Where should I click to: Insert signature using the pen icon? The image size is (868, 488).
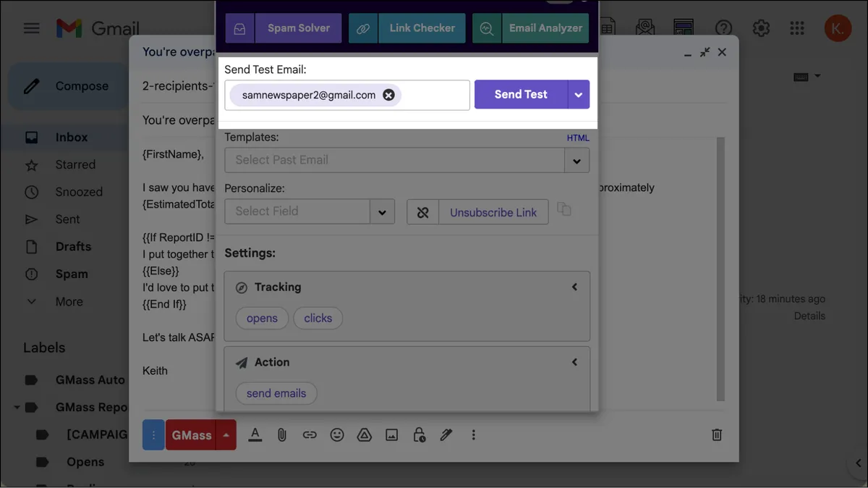[446, 434]
